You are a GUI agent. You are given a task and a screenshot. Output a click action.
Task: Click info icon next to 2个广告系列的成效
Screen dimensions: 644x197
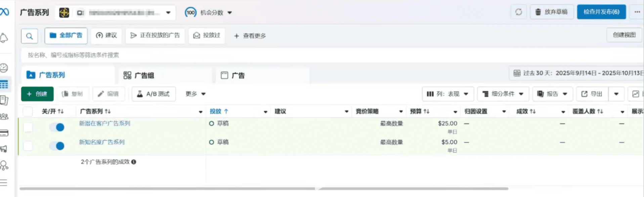pos(134,162)
